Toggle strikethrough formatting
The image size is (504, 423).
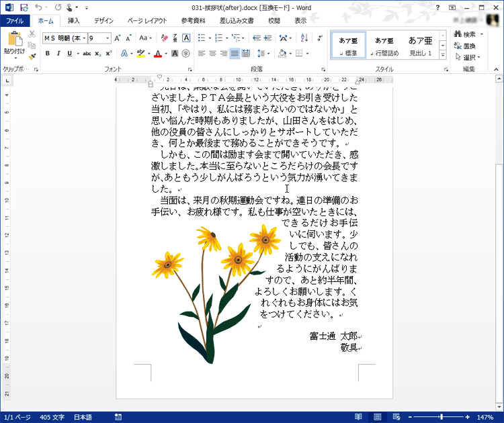[x=87, y=53]
